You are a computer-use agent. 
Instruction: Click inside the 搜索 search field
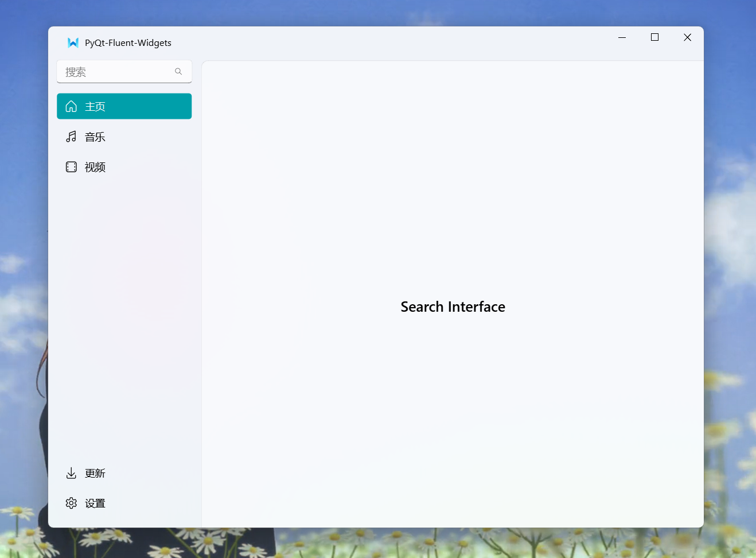pyautogui.click(x=115, y=72)
